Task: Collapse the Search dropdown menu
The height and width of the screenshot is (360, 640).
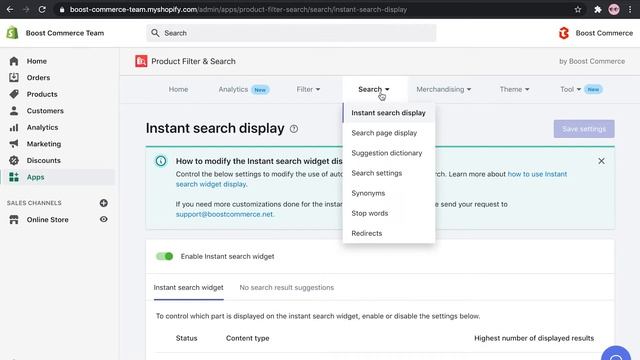Action: (373, 89)
